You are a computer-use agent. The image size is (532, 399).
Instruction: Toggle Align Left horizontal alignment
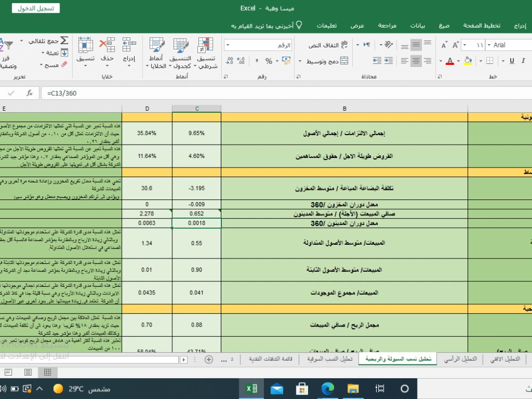click(404, 61)
